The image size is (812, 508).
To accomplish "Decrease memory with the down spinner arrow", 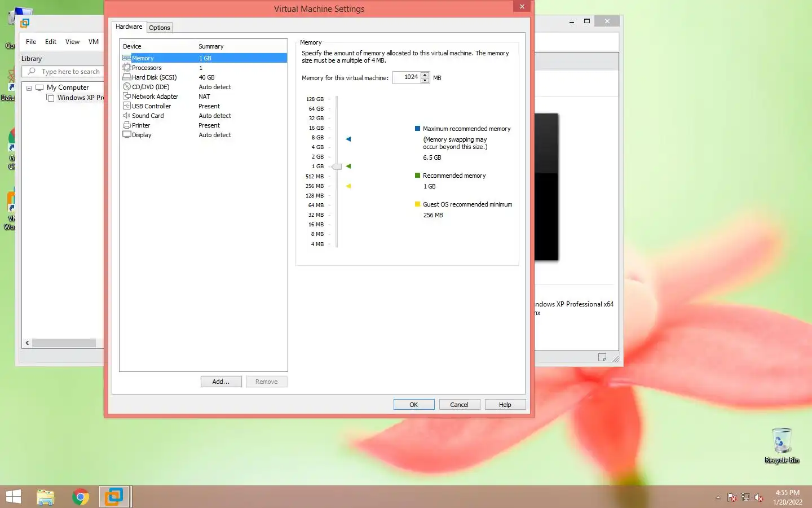I will (x=425, y=80).
